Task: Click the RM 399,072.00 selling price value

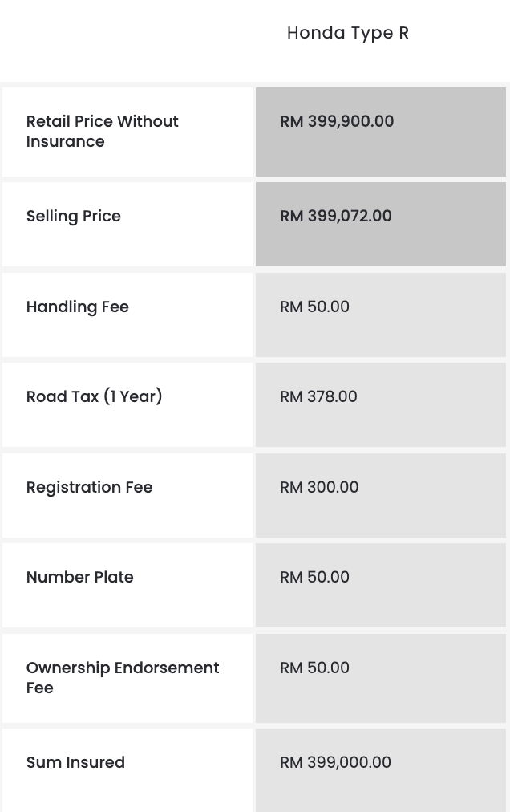Action: (x=336, y=216)
